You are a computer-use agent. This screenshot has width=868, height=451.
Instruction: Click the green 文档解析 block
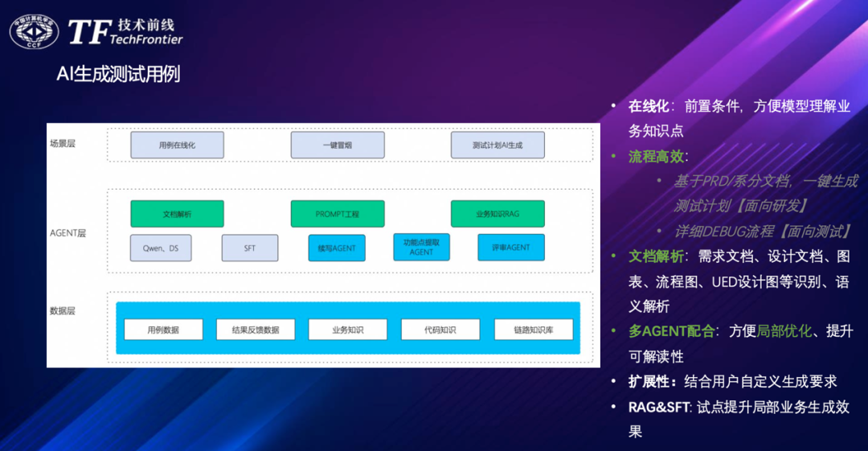tap(177, 214)
